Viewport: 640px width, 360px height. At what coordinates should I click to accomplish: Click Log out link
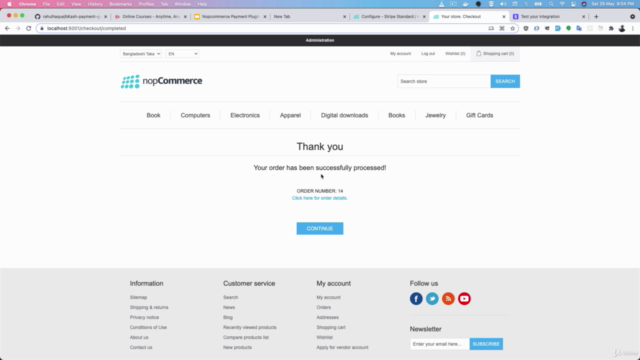[428, 53]
